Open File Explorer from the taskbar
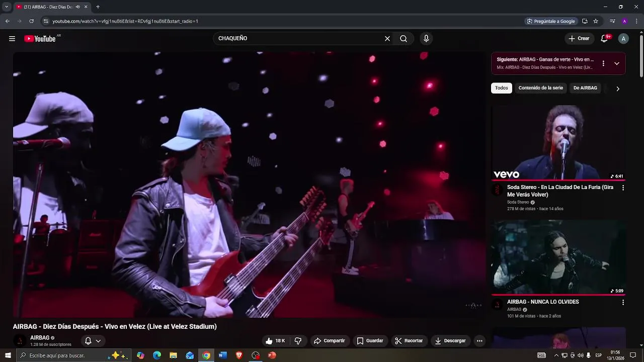Viewport: 644px width, 362px height. (173, 355)
